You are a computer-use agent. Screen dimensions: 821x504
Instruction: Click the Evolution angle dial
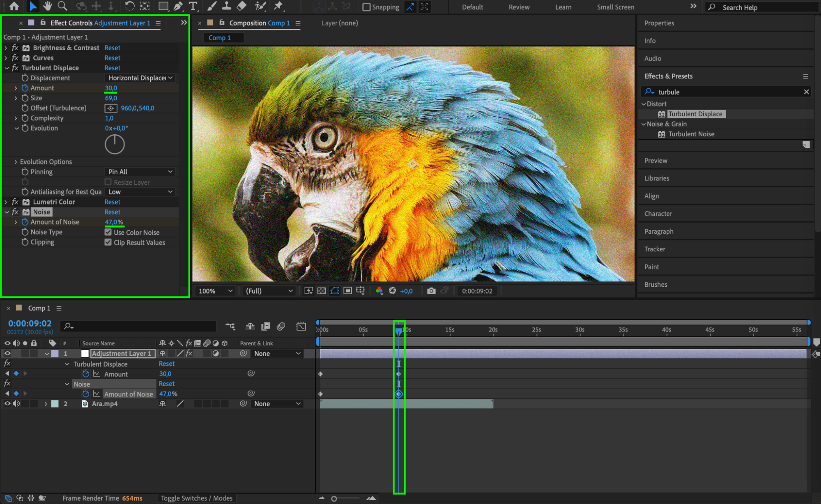point(115,145)
